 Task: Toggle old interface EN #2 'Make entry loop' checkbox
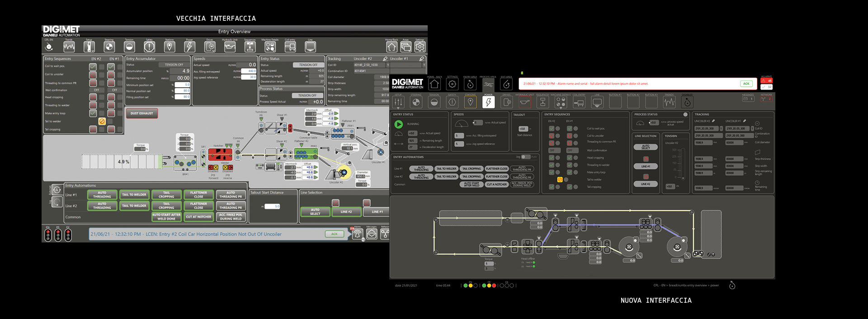(x=93, y=113)
